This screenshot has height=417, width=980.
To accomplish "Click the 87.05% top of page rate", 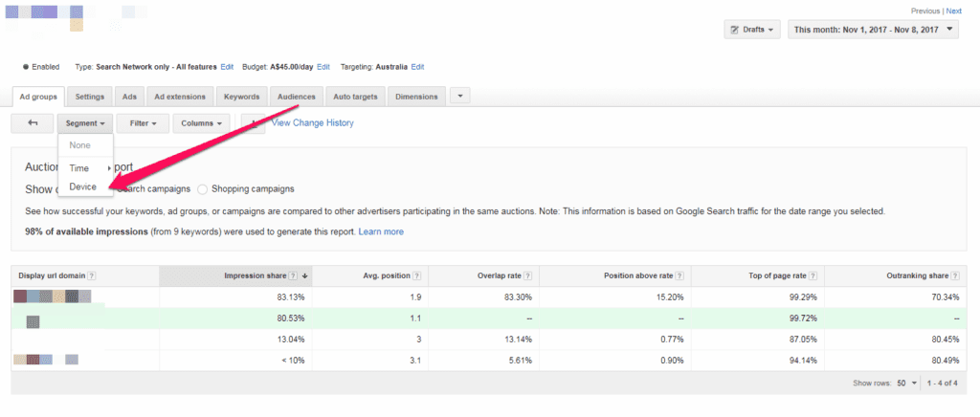I will (x=803, y=340).
